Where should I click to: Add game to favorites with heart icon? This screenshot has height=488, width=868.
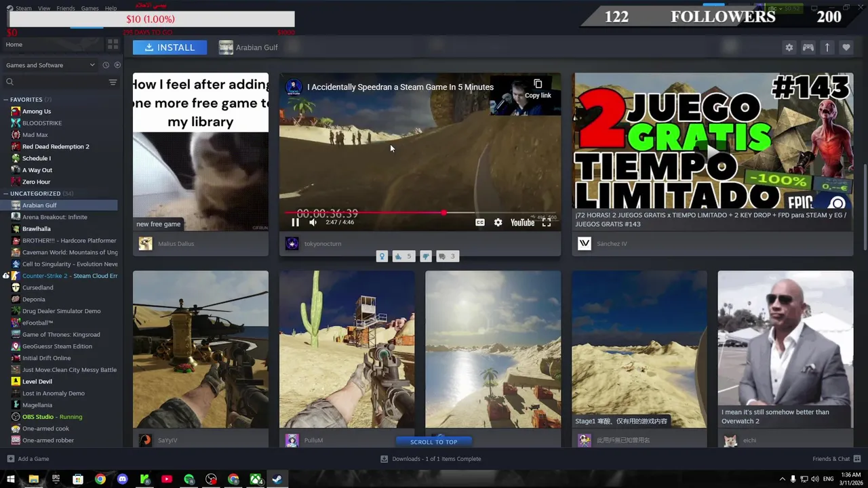point(846,47)
